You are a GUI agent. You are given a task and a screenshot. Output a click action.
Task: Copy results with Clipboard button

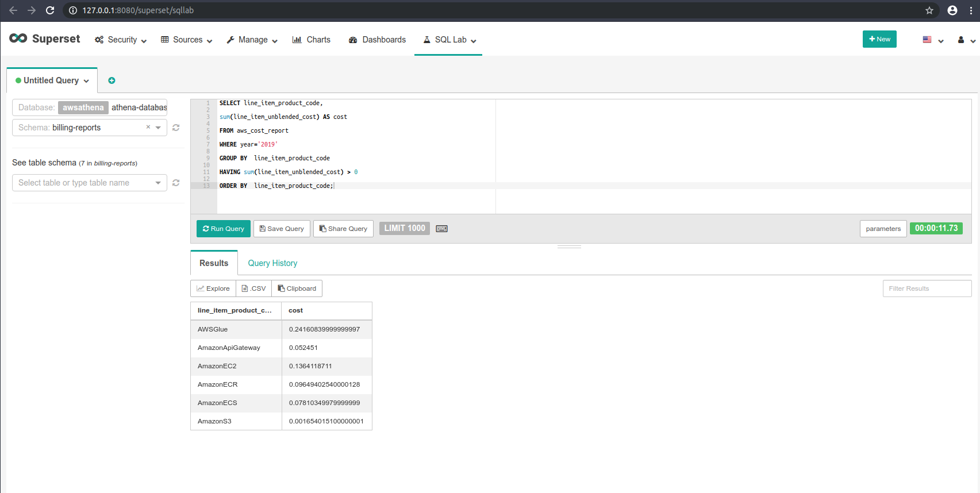point(297,288)
